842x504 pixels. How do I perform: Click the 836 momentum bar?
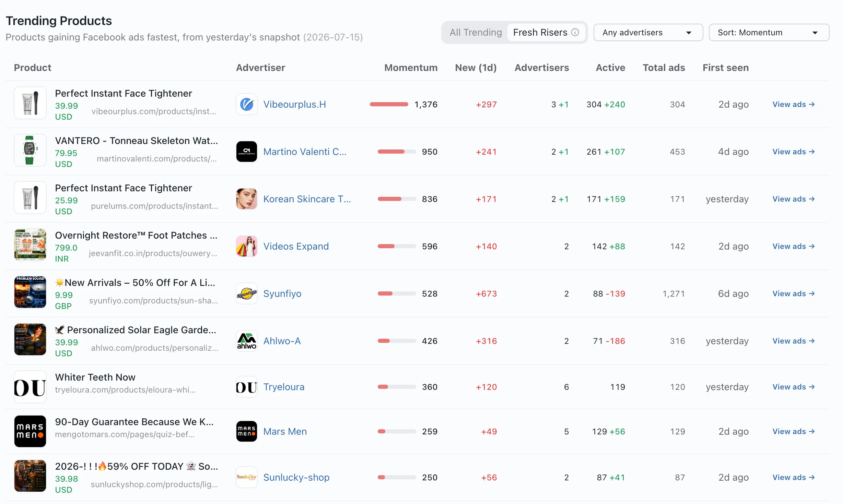[397, 199]
